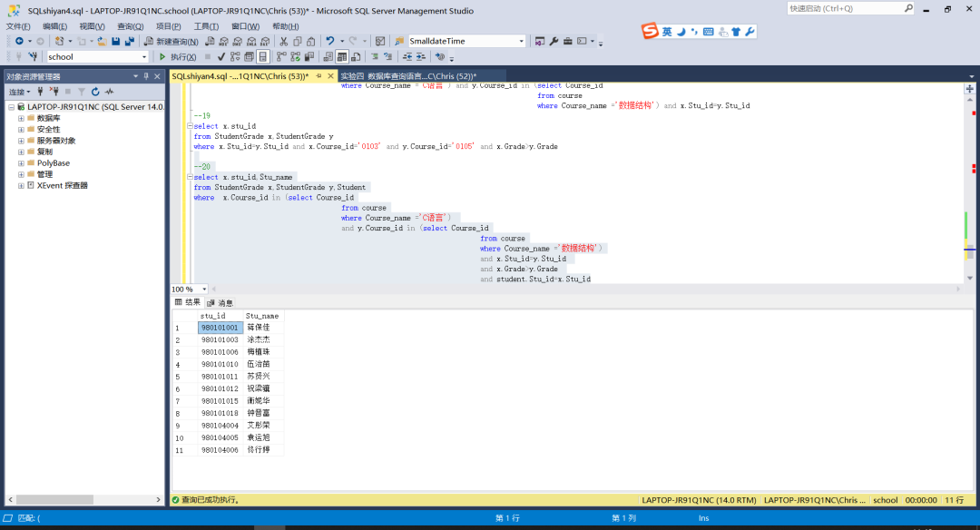Click the properties wrench icon in toolbar
The width and height of the screenshot is (980, 530).
click(x=554, y=41)
